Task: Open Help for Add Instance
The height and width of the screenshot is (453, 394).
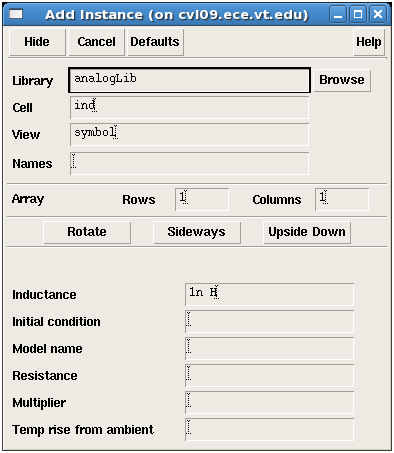Action: (x=369, y=42)
